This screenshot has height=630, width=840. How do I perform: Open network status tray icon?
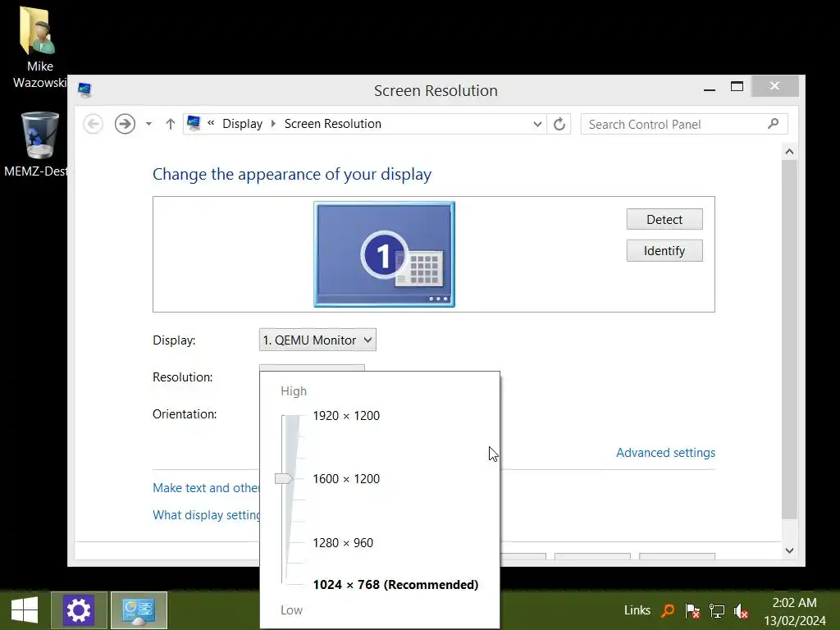[x=716, y=610]
